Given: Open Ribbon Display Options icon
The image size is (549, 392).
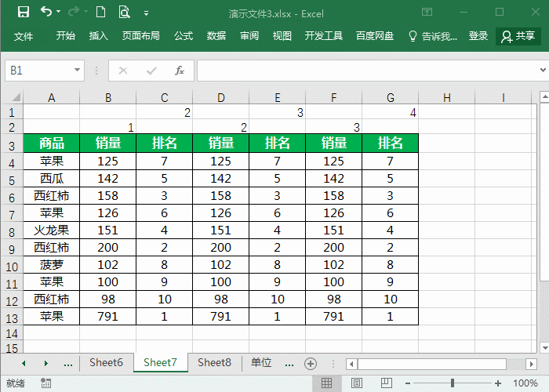Looking at the screenshot, I should tap(427, 13).
